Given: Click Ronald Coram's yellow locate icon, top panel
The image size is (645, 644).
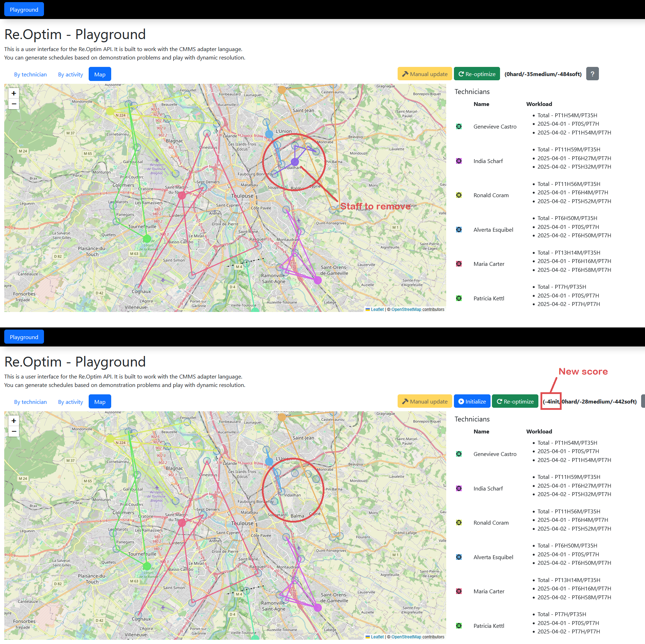Looking at the screenshot, I should coord(459,195).
